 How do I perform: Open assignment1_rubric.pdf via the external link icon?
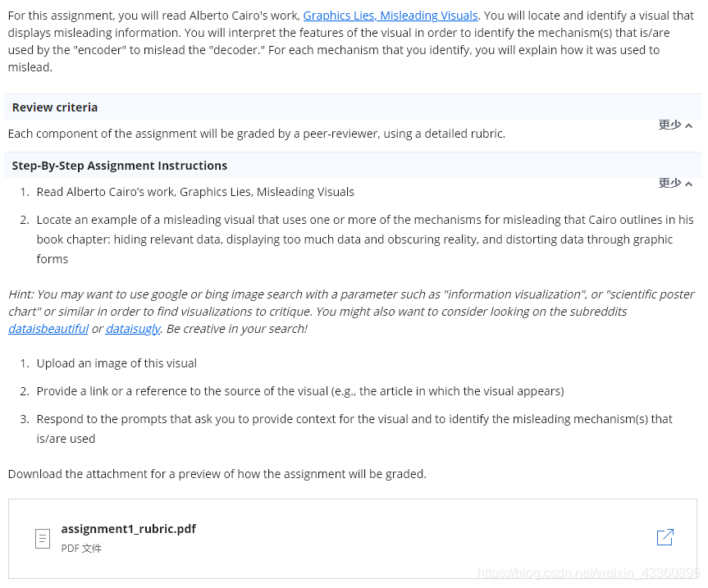tap(665, 536)
